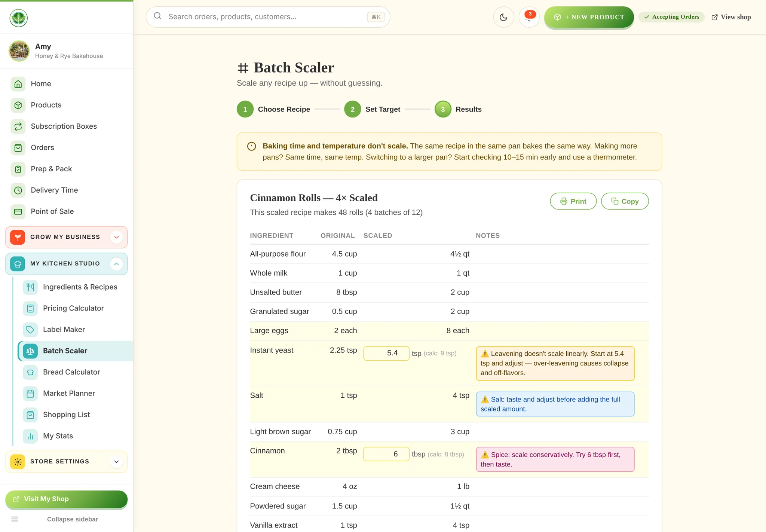Create a new product button
The width and height of the screenshot is (766, 532).
click(x=589, y=17)
